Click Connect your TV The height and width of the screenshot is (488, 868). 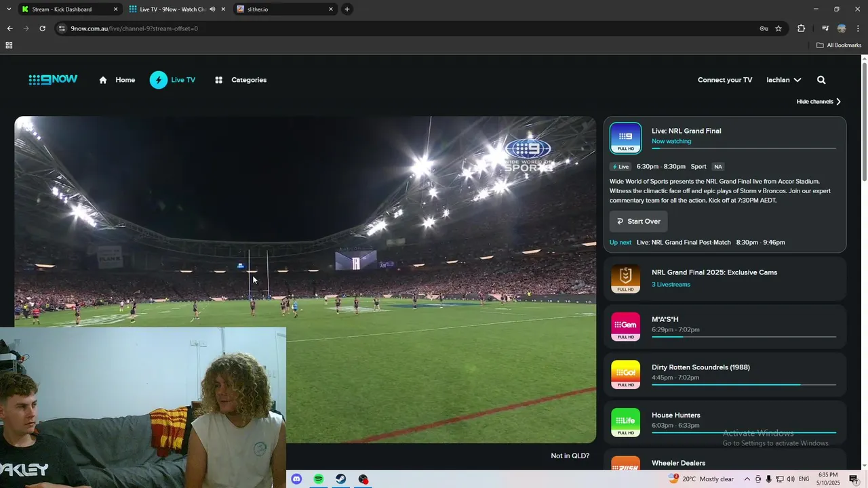tap(725, 80)
